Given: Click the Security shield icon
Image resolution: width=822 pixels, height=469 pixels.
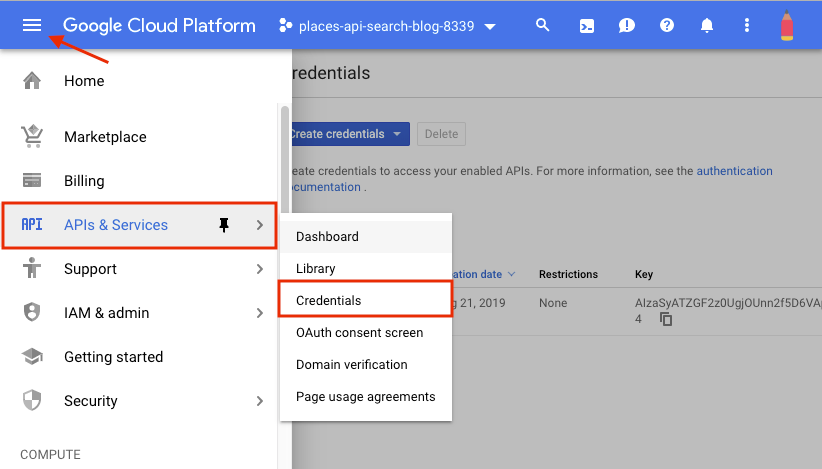Looking at the screenshot, I should pyautogui.click(x=32, y=400).
